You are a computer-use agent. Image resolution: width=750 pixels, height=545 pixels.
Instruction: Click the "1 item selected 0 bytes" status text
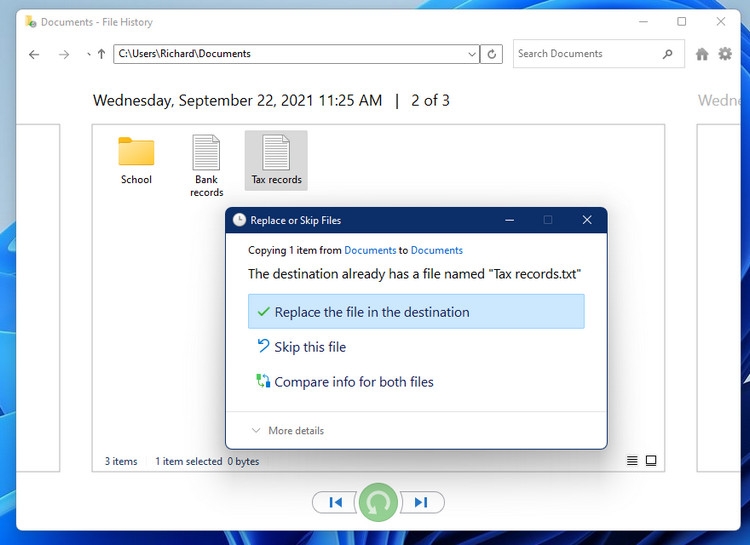click(x=207, y=461)
